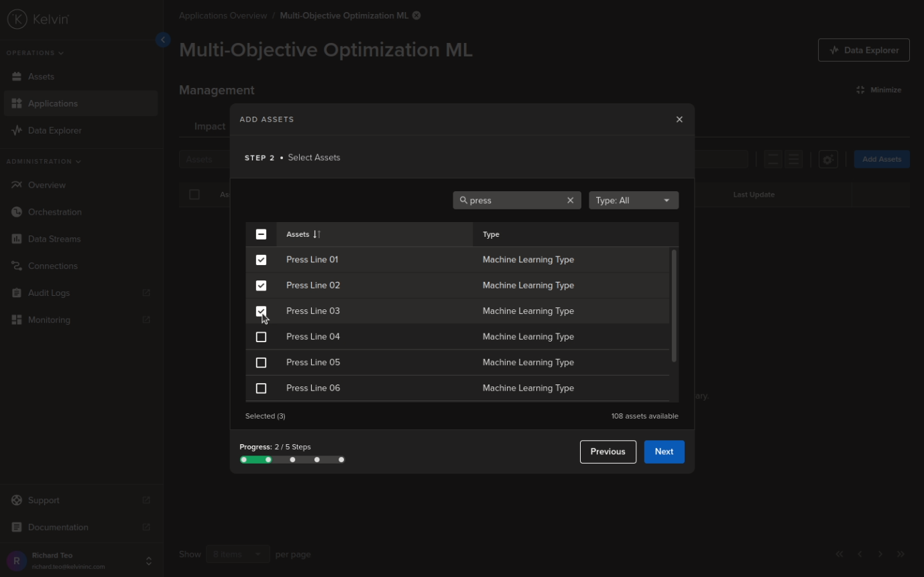924x577 pixels.
Task: Expand the user menu for Richard Teo
Action: click(149, 561)
